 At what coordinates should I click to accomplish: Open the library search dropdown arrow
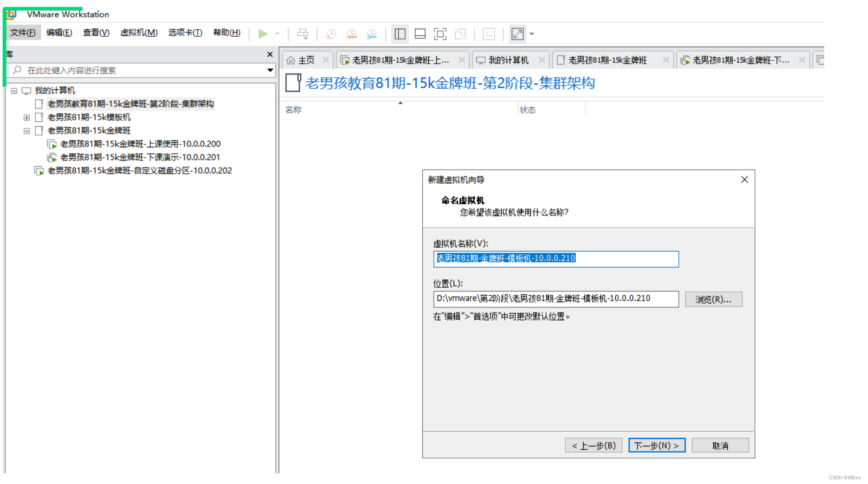click(x=270, y=70)
